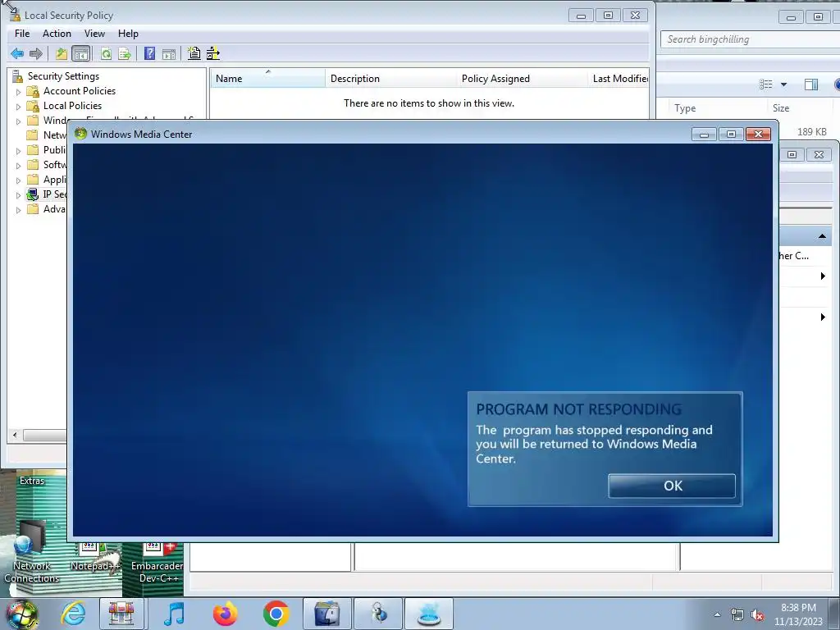Screen dimensions: 840x630
Task: Click the Forward arrow in Local Security Policy toolbar
Action: (36, 53)
